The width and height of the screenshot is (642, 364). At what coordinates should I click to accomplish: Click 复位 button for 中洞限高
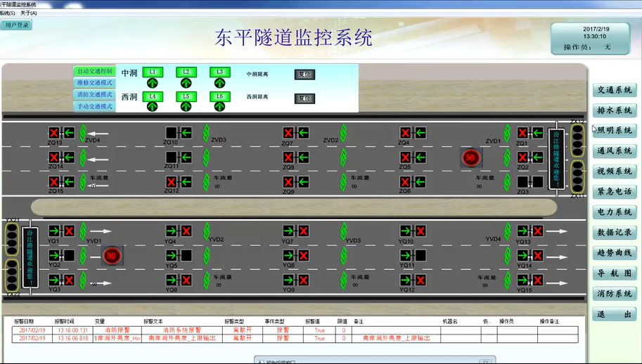tap(304, 74)
